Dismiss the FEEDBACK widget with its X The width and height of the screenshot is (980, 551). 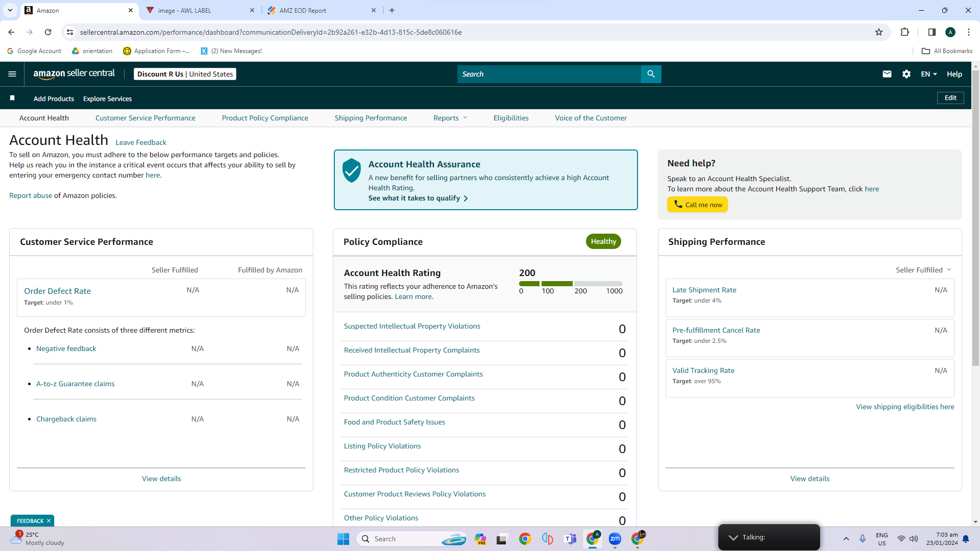click(x=48, y=521)
